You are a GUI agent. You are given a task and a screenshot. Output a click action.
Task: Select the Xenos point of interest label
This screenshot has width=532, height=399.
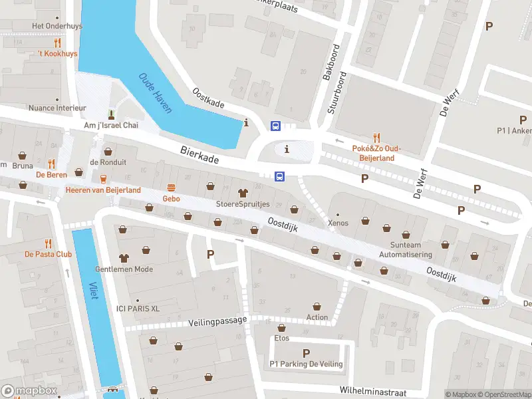point(338,223)
